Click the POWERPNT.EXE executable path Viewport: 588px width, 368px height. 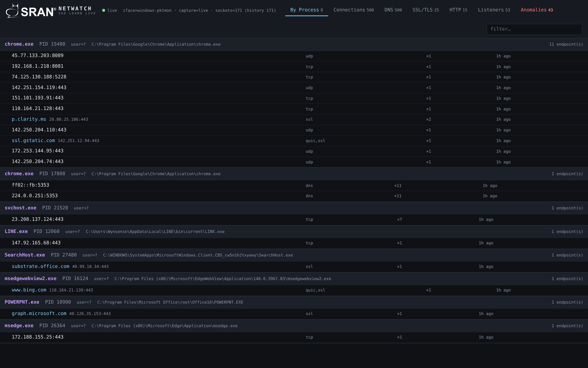click(170, 302)
